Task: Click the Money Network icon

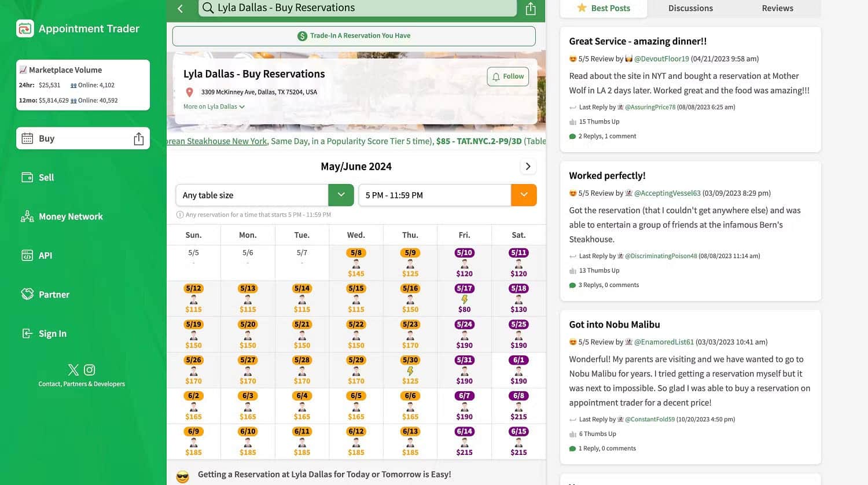Action: 27,216
